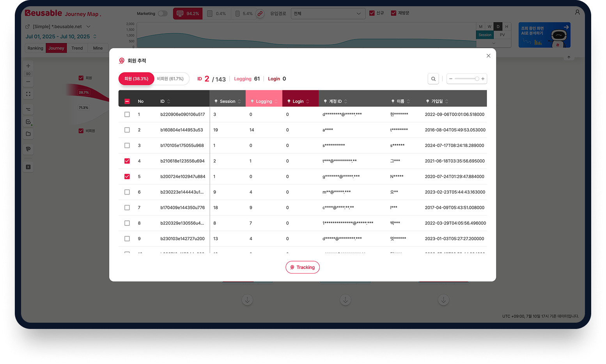
Task: Toggle the Marketing switch
Action: click(163, 14)
